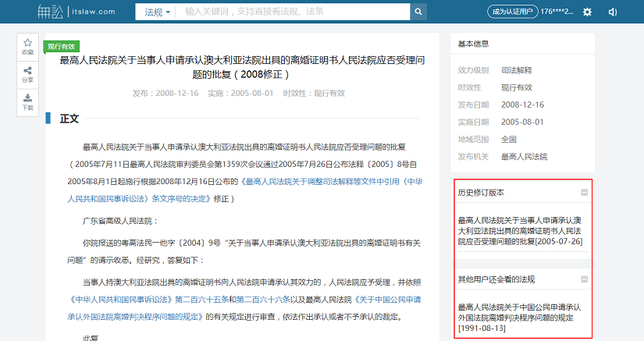
Task: Click the 现行有效 green status tag
Action: 61,47
